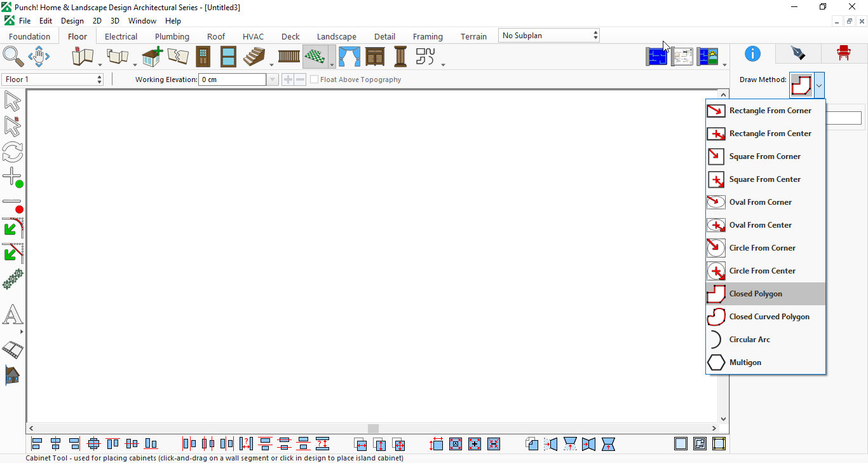The width and height of the screenshot is (868, 463).
Task: Click the minus elevation decrease button
Action: (300, 79)
